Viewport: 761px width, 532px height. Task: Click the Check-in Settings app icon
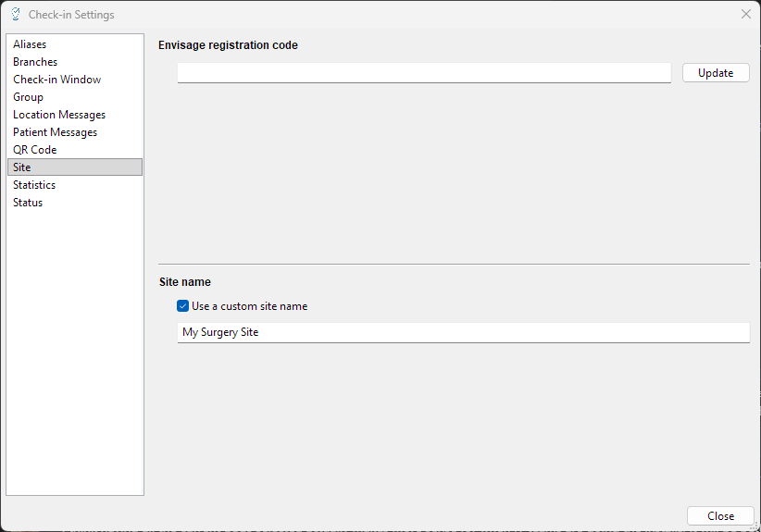(15, 14)
